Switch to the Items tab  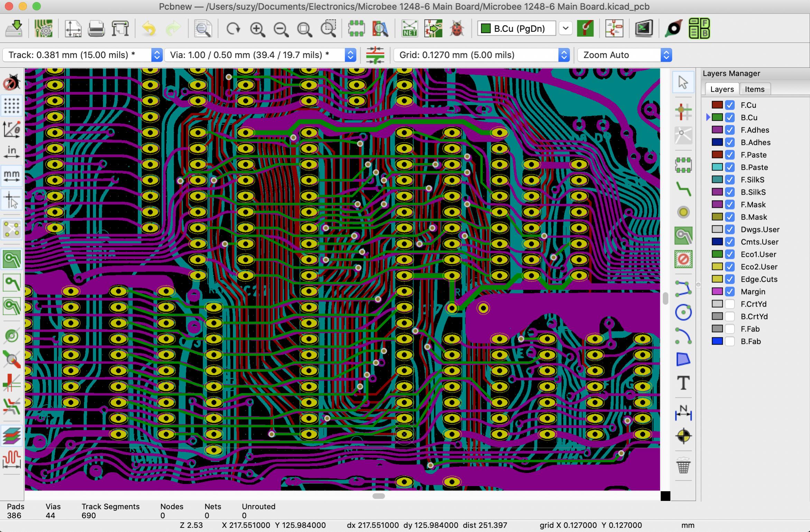tap(755, 89)
